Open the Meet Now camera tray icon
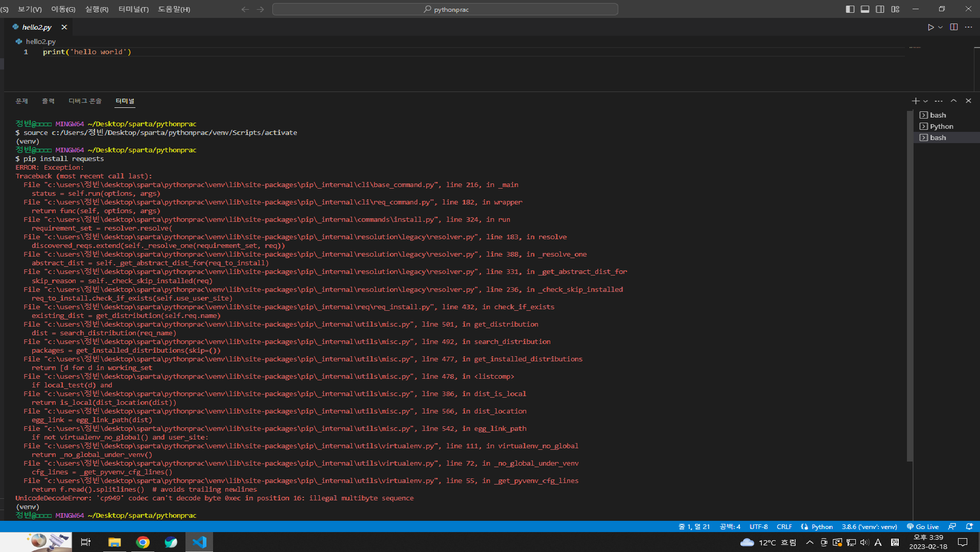Viewport: 980px width, 552px height. pyautogui.click(x=824, y=542)
